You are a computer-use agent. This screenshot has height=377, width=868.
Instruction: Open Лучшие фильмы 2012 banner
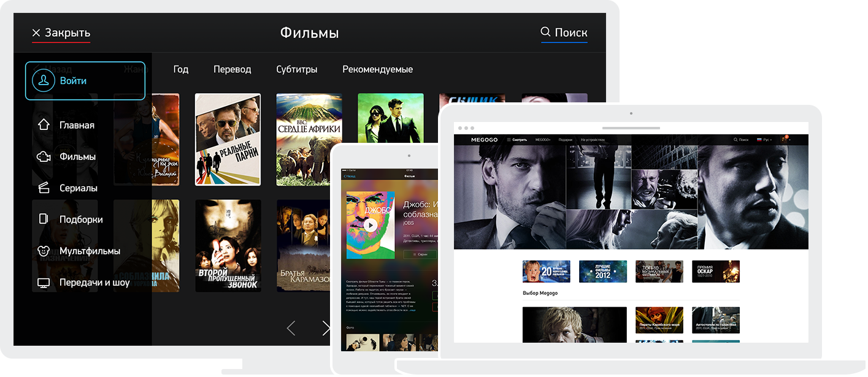603,272
